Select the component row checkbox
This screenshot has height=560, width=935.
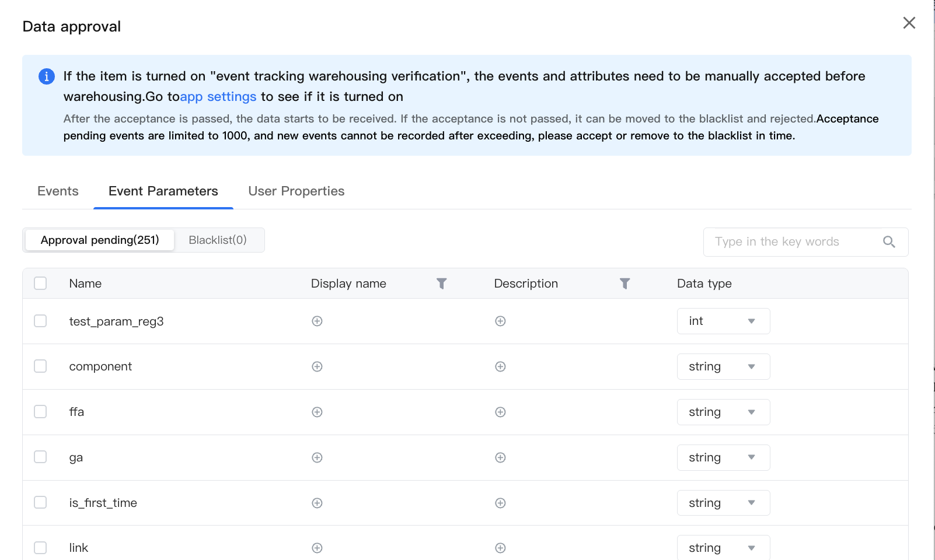click(x=40, y=366)
